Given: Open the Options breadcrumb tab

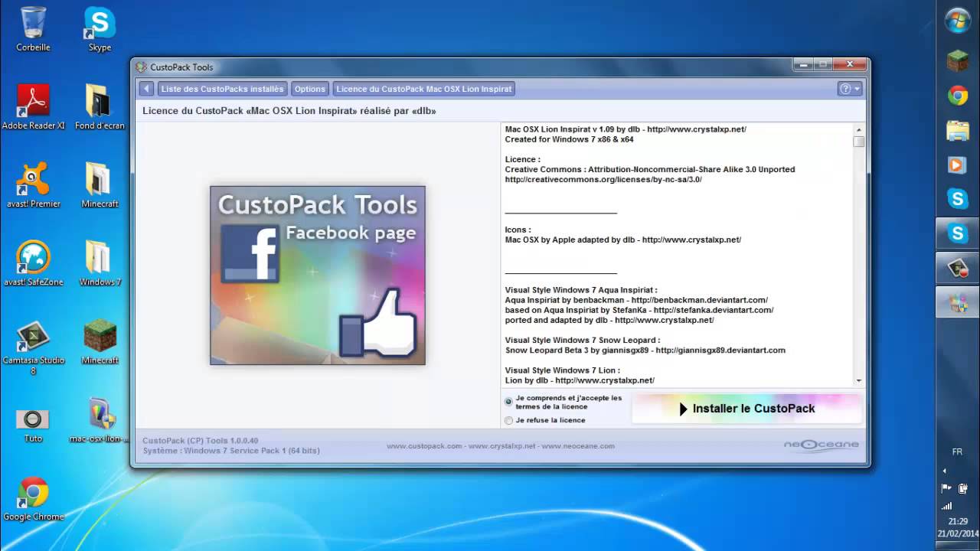Looking at the screenshot, I should (x=310, y=89).
